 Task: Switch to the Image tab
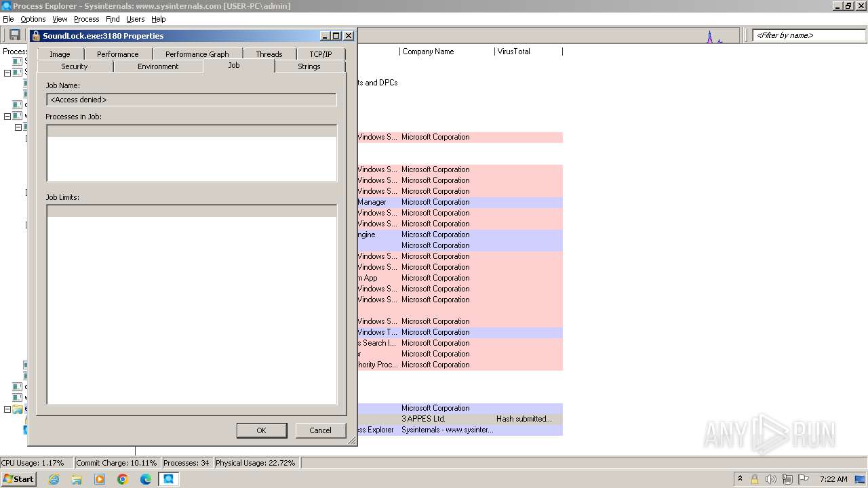coord(60,54)
